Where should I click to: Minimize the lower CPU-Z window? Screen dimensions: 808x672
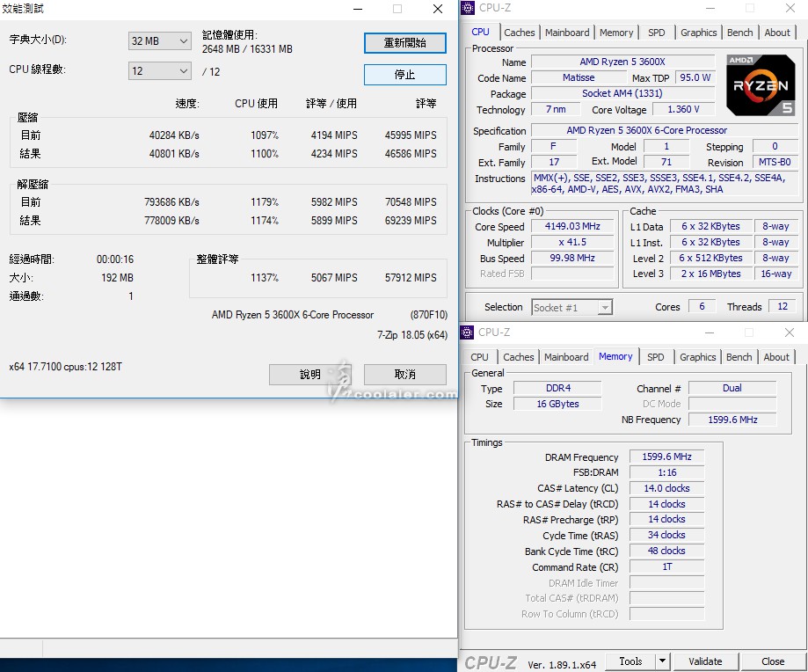coord(710,332)
